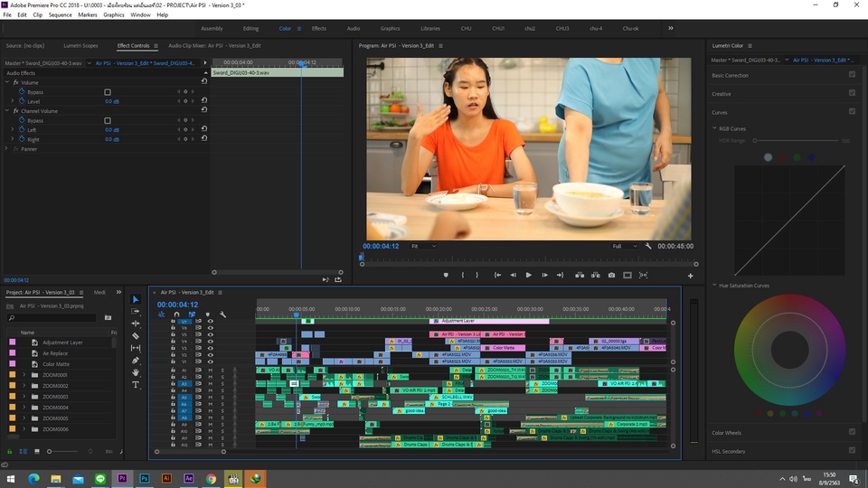Expand the ZOOM0001 bin
This screenshot has height=488, width=868.
click(x=24, y=374)
